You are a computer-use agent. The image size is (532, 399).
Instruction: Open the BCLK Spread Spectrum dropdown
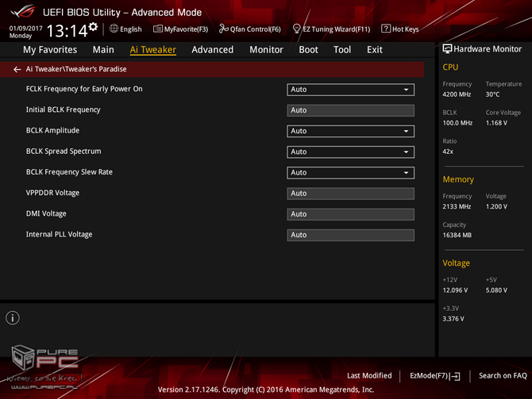[350, 152]
